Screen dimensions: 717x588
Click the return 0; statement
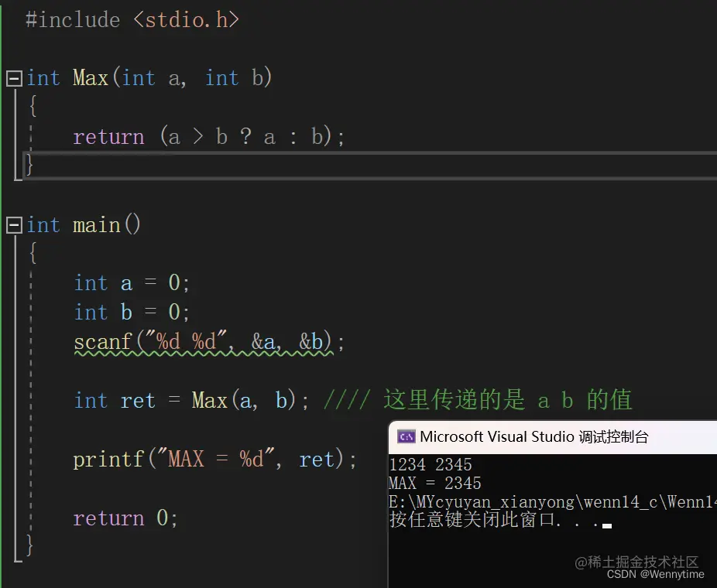125,518
